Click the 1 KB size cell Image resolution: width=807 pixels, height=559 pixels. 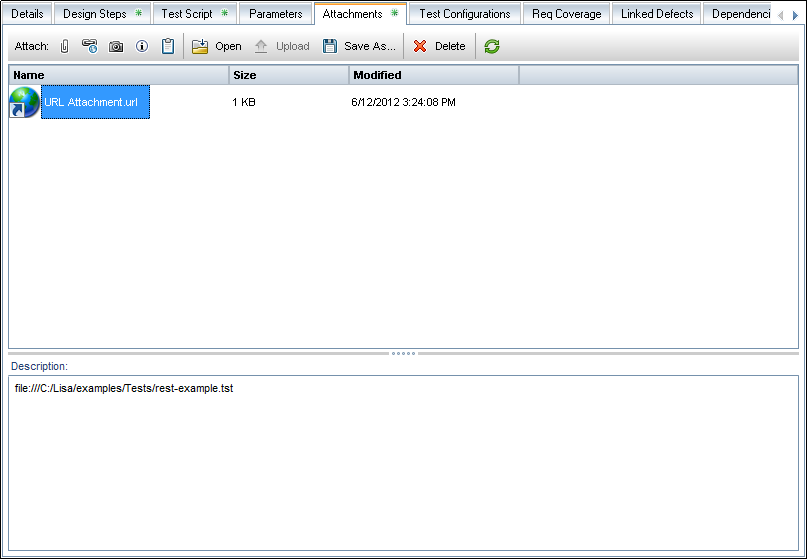tap(244, 102)
